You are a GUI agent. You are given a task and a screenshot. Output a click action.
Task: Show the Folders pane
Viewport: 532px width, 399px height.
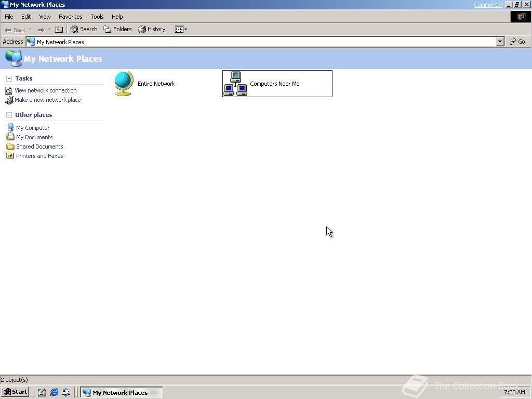(x=117, y=29)
